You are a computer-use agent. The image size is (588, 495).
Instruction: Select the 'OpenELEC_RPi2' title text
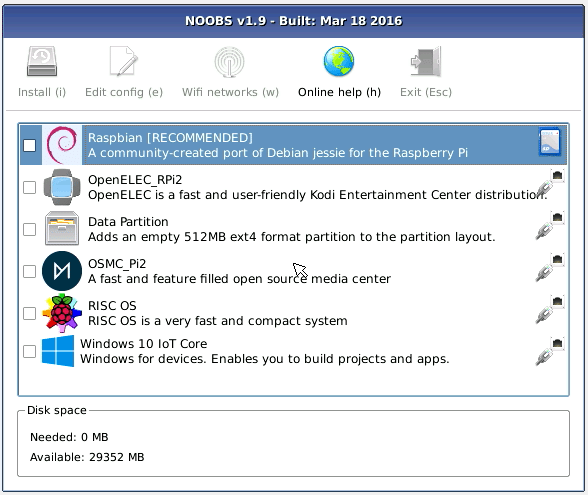(135, 180)
